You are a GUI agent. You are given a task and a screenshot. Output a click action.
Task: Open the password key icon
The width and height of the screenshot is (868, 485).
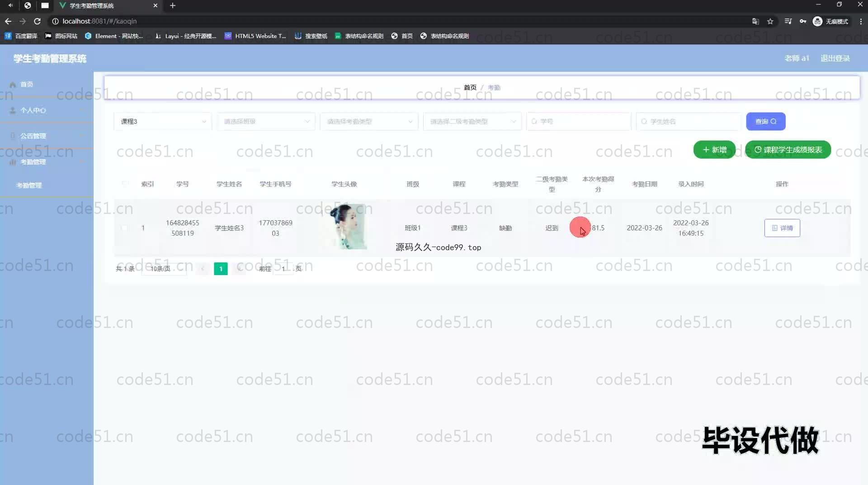click(803, 21)
